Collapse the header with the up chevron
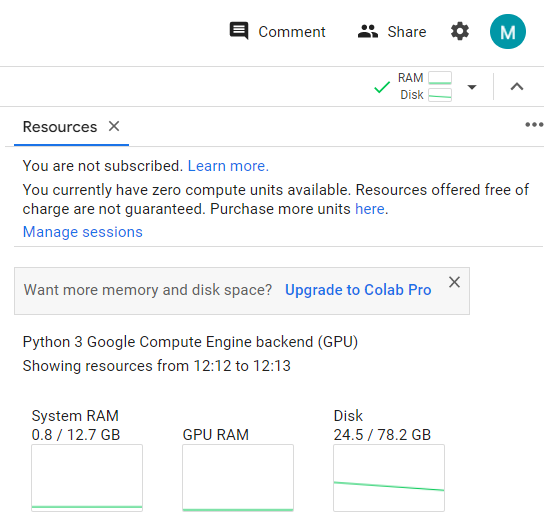The image size is (544, 530). [517, 86]
